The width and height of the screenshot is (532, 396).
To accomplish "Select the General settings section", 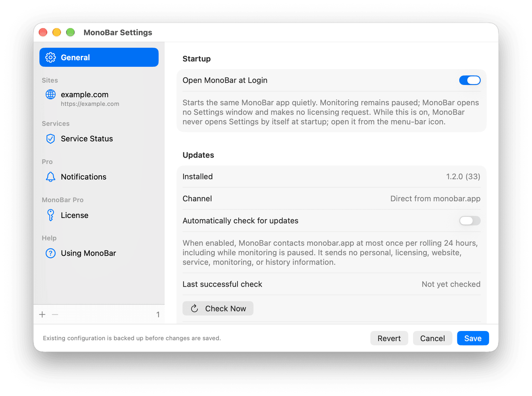I will (99, 57).
